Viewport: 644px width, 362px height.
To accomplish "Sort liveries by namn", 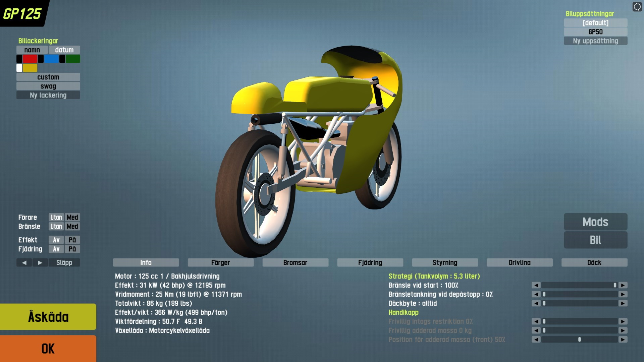I will pyautogui.click(x=32, y=50).
